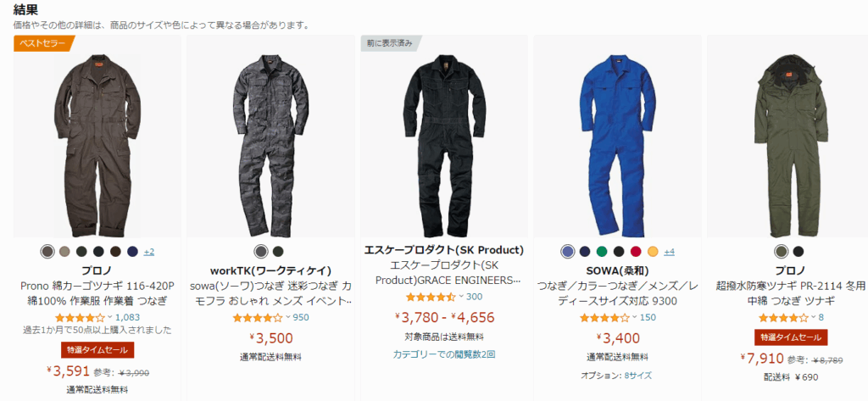The width and height of the screenshot is (868, 401).
Task: Open the Prono 綿カーゴツナギ 116-420P product title
Action: point(97,293)
